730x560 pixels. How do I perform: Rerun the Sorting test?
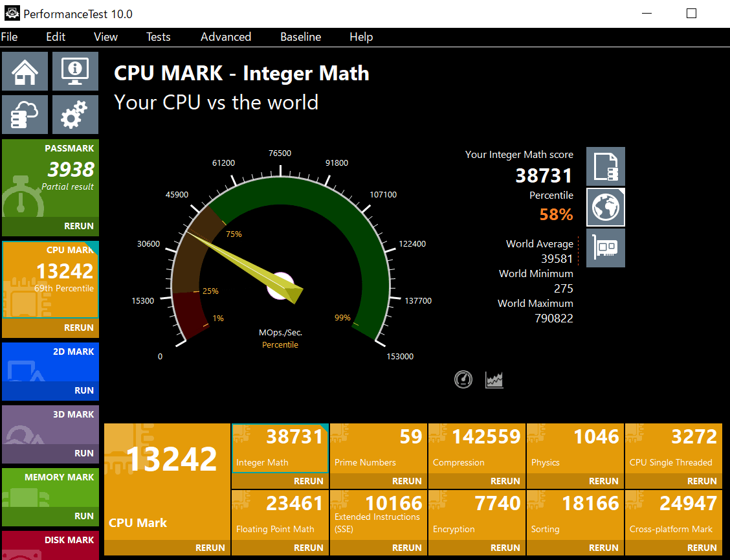tap(575, 548)
